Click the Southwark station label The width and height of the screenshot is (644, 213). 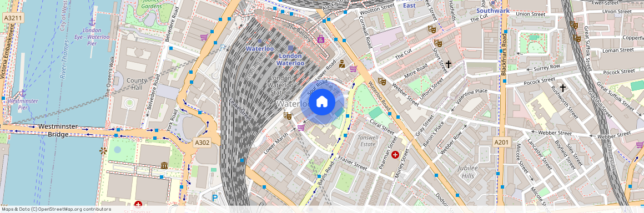click(493, 11)
